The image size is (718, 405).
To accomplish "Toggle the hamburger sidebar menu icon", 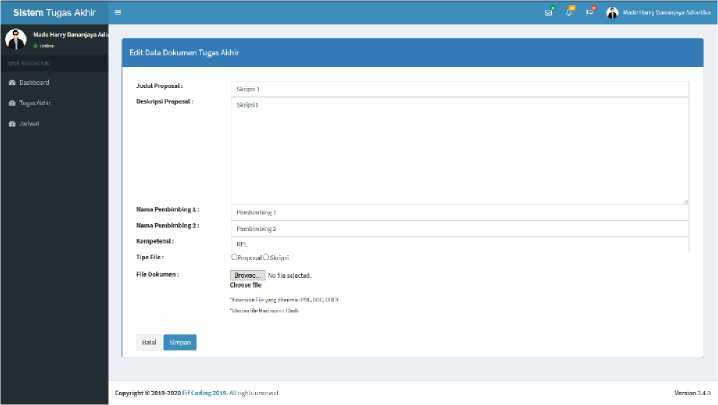I will (x=118, y=12).
